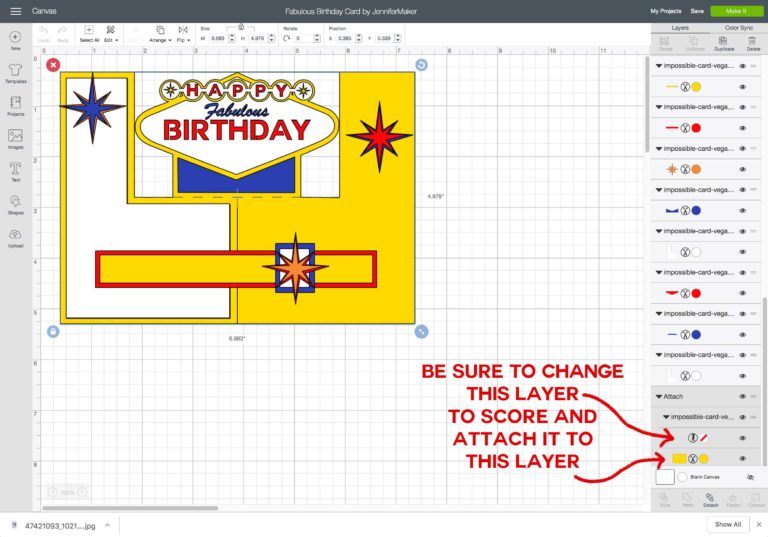Screen dimensions: 768x537
Task: Click the Contour tool icon
Action: (x=756, y=500)
